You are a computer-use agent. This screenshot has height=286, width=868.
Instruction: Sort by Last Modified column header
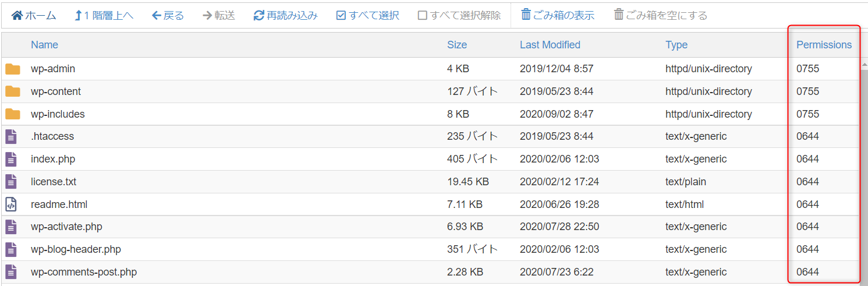pyautogui.click(x=550, y=45)
